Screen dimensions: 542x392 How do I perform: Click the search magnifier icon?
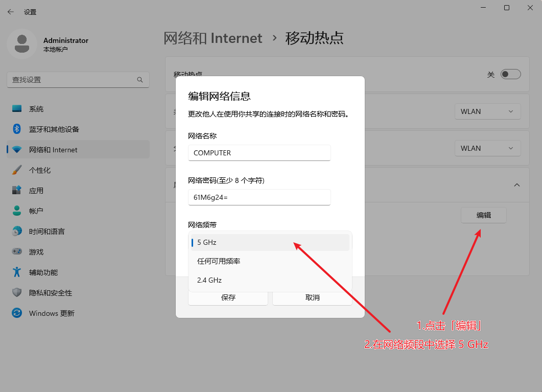pyautogui.click(x=140, y=80)
